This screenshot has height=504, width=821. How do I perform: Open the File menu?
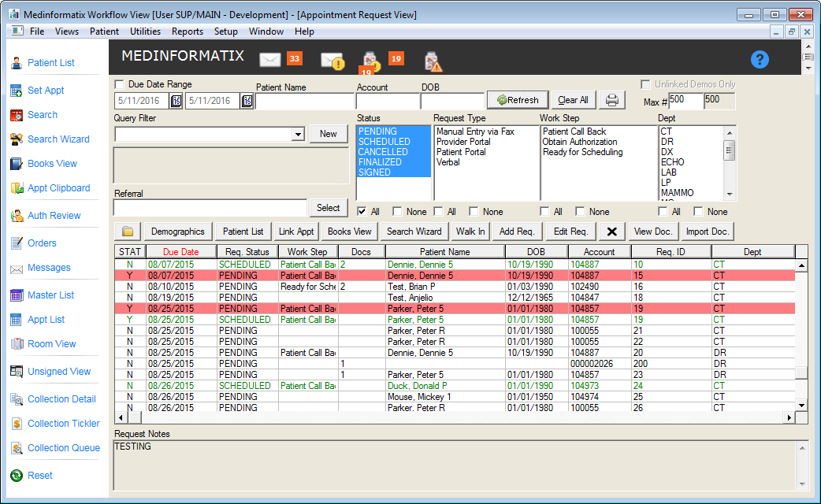coord(37,31)
